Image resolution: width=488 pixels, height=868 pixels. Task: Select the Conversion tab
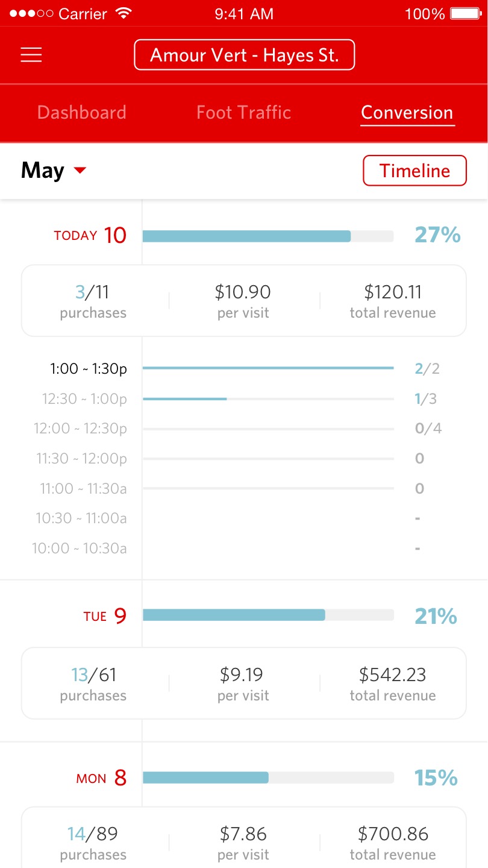pos(407,113)
